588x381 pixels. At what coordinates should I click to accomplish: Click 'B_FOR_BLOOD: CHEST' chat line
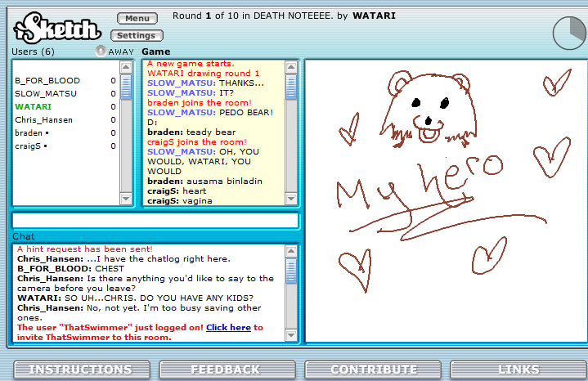[x=70, y=269]
